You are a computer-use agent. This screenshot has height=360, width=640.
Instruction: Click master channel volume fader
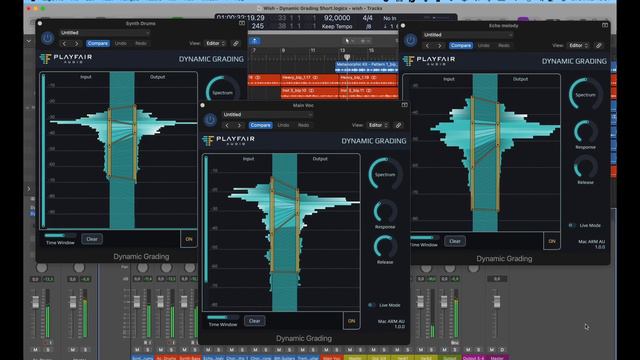tap(496, 301)
